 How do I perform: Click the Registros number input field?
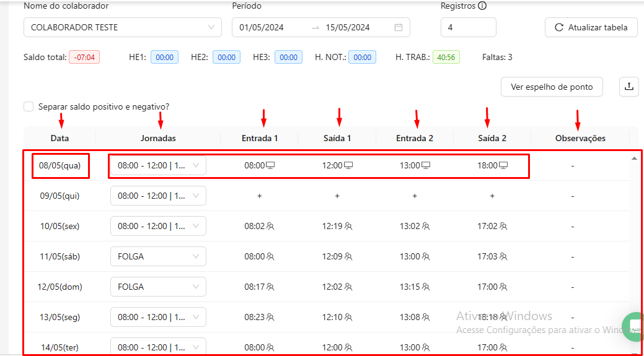point(468,27)
